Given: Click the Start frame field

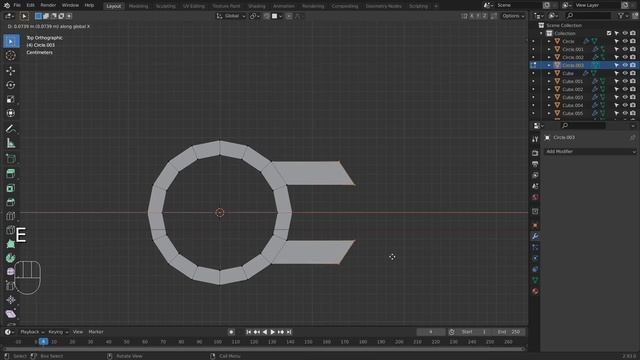Looking at the screenshot, I should 474,332.
